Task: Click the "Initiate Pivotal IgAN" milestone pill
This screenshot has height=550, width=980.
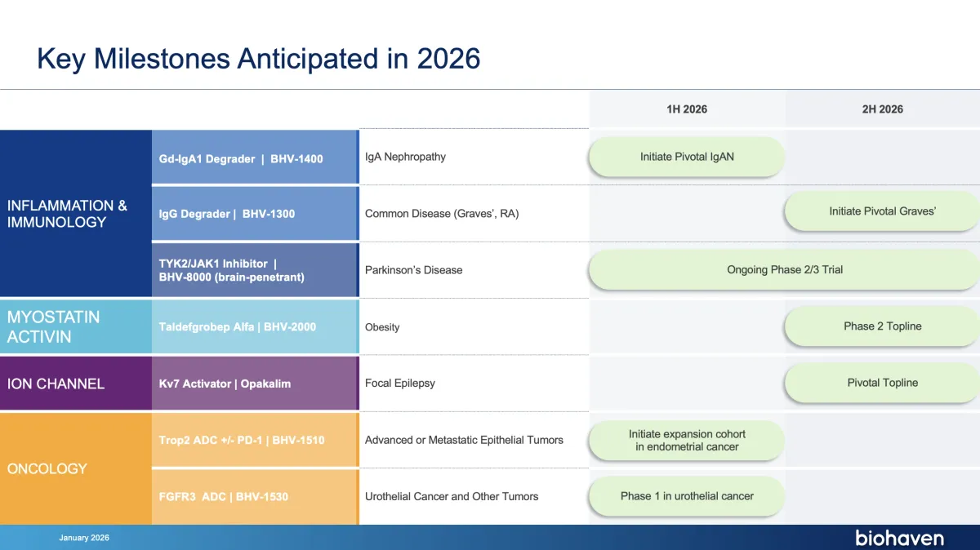Action: 686,157
